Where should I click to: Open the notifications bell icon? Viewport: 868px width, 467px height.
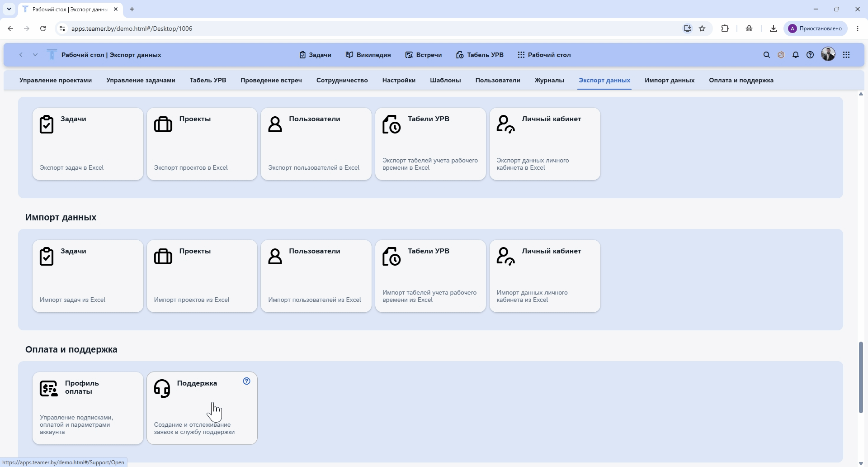click(x=796, y=55)
